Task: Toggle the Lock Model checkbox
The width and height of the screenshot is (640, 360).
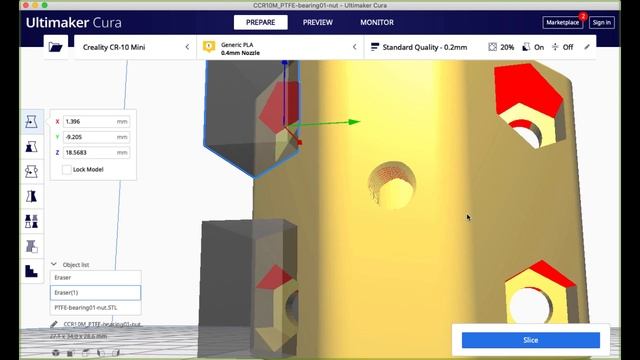Action: point(67,169)
